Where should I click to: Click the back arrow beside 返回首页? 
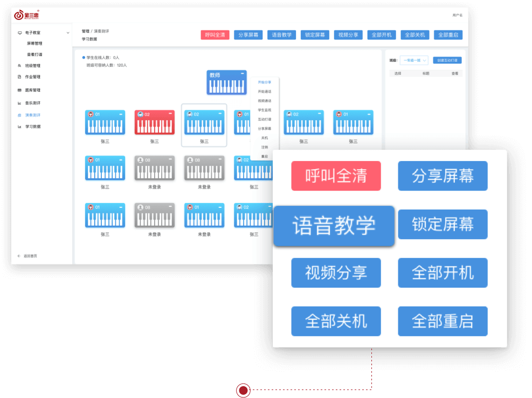point(19,256)
